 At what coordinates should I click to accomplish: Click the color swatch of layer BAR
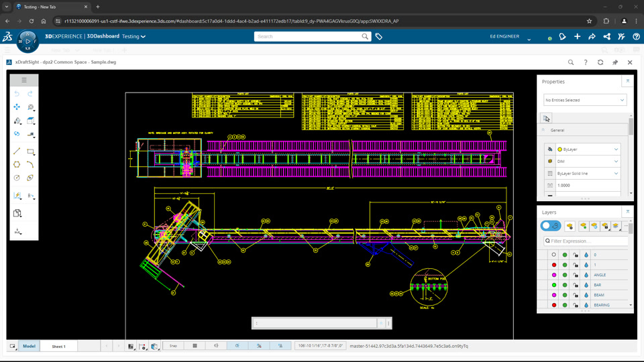[554, 286]
